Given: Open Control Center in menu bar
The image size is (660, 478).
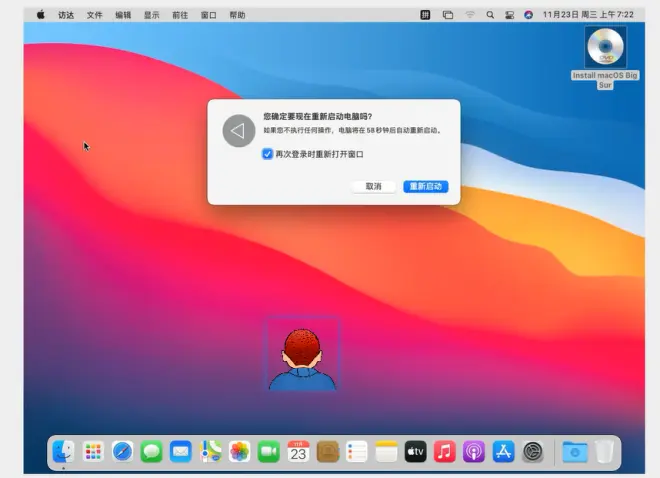Looking at the screenshot, I should (x=509, y=15).
